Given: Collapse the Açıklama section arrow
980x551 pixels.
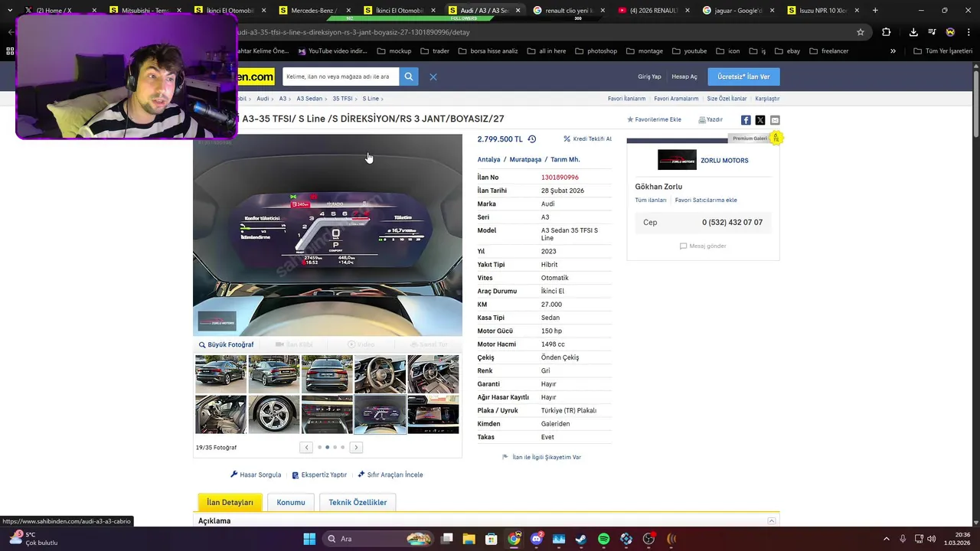Looking at the screenshot, I should tap(772, 521).
